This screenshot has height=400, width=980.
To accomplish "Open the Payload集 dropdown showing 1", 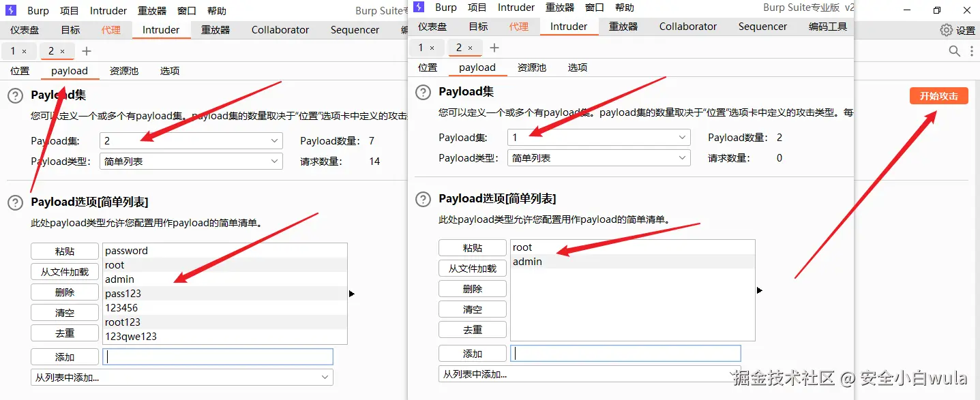I will 599,138.
